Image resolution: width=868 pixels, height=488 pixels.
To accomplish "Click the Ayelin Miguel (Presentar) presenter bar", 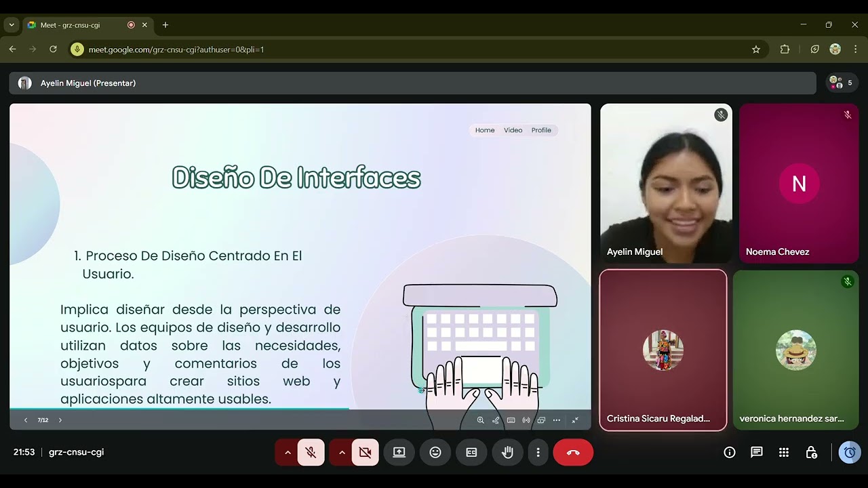I will click(412, 83).
